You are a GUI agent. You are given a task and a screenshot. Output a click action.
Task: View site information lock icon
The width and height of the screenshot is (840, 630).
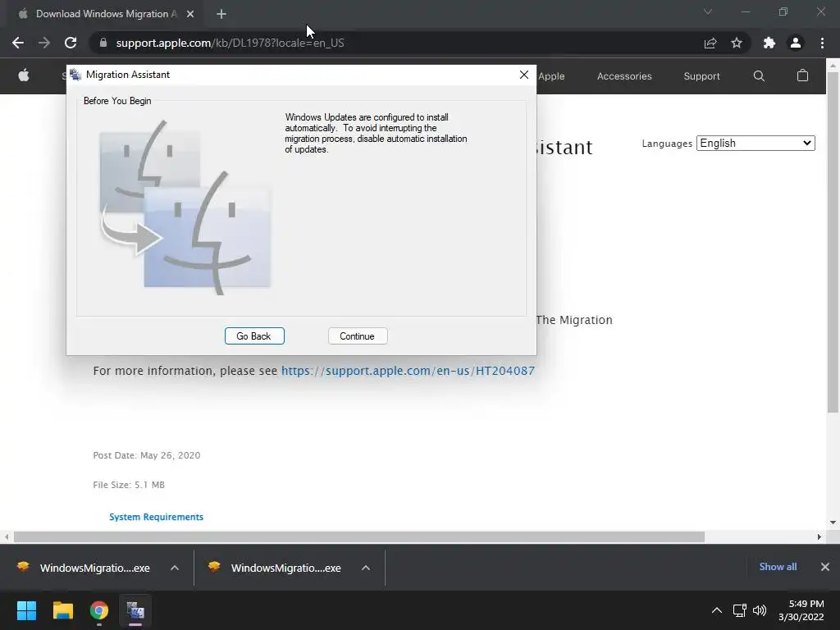pos(103,43)
